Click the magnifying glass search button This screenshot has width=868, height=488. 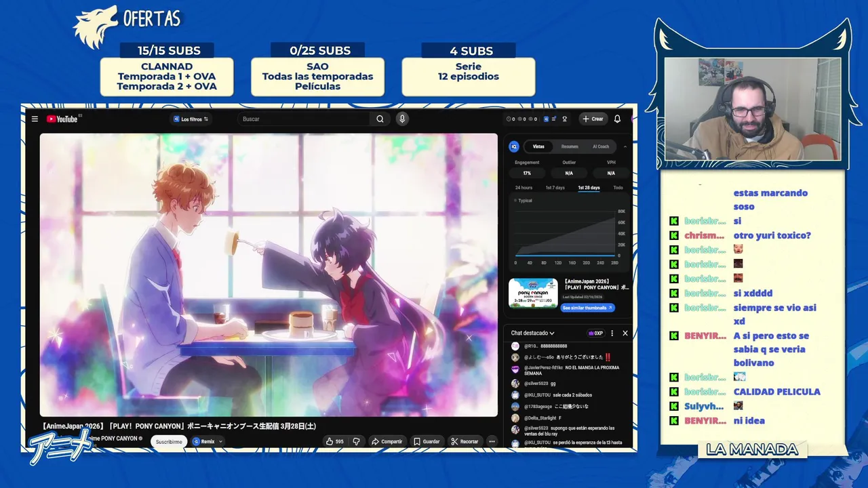[x=380, y=119]
